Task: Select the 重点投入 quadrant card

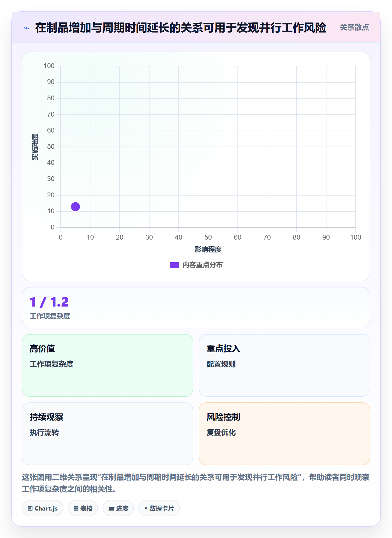Action: click(284, 365)
